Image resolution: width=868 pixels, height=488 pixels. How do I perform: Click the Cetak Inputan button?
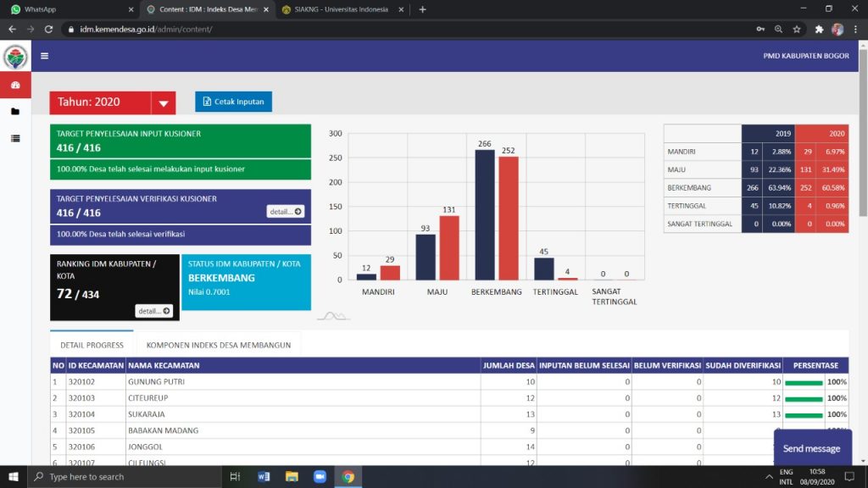pyautogui.click(x=233, y=102)
